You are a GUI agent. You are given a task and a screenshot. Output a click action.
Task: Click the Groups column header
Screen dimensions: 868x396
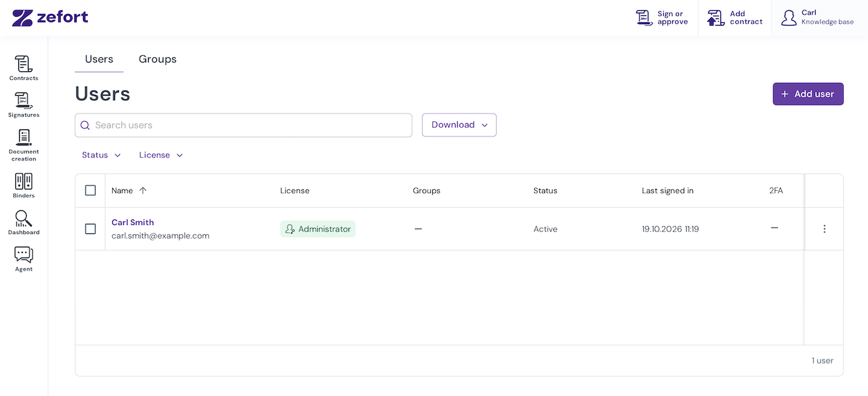pos(426,191)
